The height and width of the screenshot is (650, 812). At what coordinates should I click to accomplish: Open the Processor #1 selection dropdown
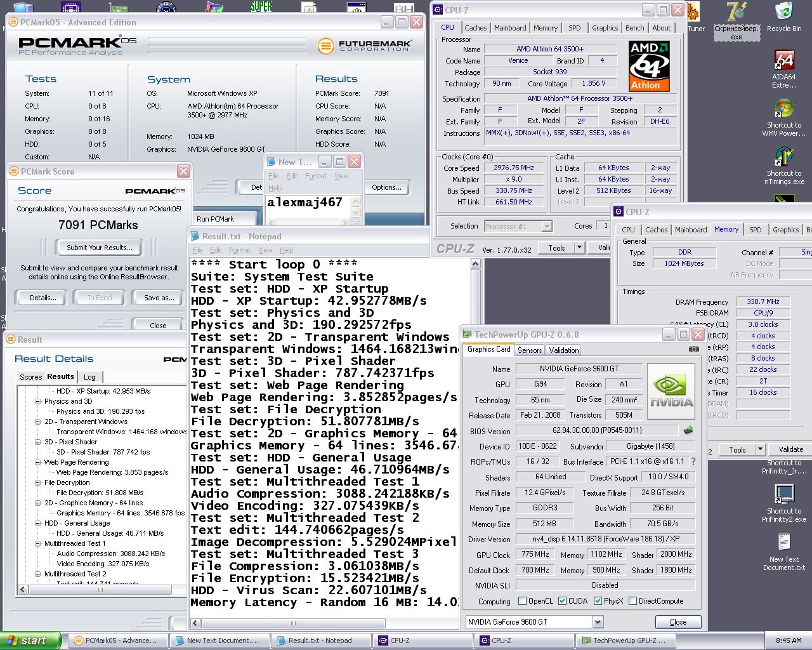(x=547, y=226)
